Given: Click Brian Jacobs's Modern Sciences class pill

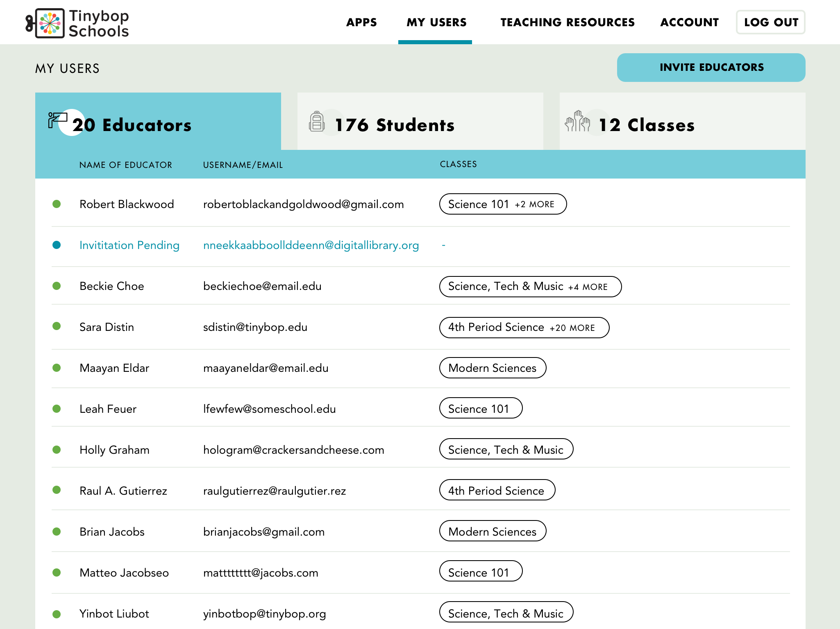Looking at the screenshot, I should coord(493,531).
